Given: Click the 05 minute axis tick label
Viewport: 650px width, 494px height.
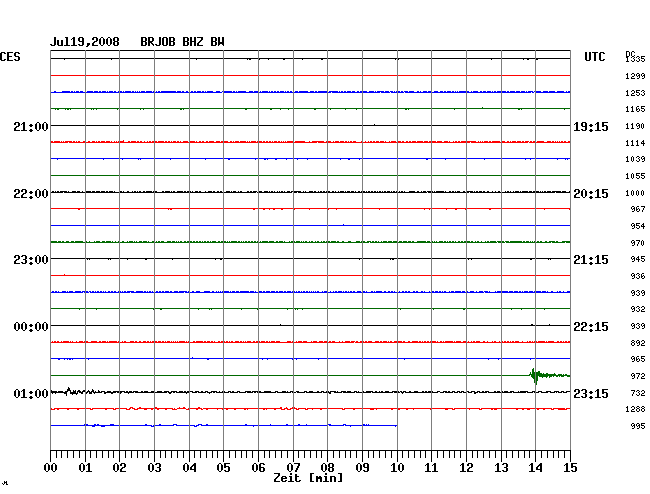Looking at the screenshot, I should pyautogui.click(x=223, y=468).
